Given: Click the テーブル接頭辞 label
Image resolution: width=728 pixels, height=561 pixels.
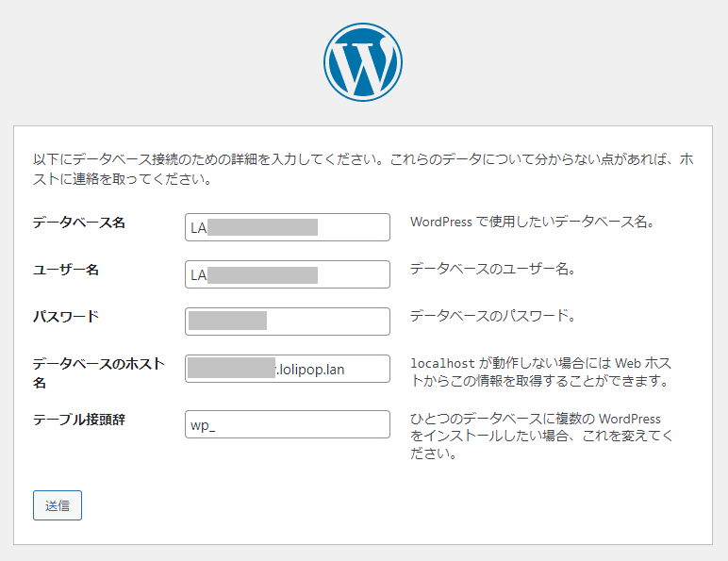Looking at the screenshot, I should (79, 420).
